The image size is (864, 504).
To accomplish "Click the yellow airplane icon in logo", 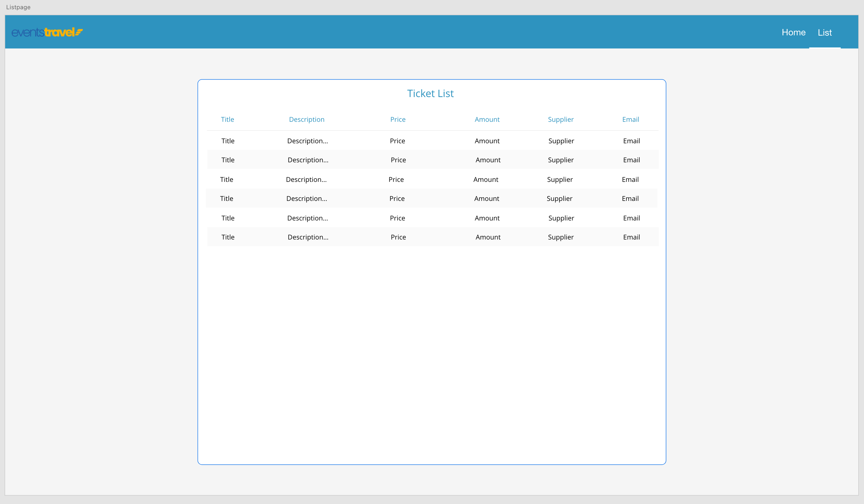I will coord(79,32).
